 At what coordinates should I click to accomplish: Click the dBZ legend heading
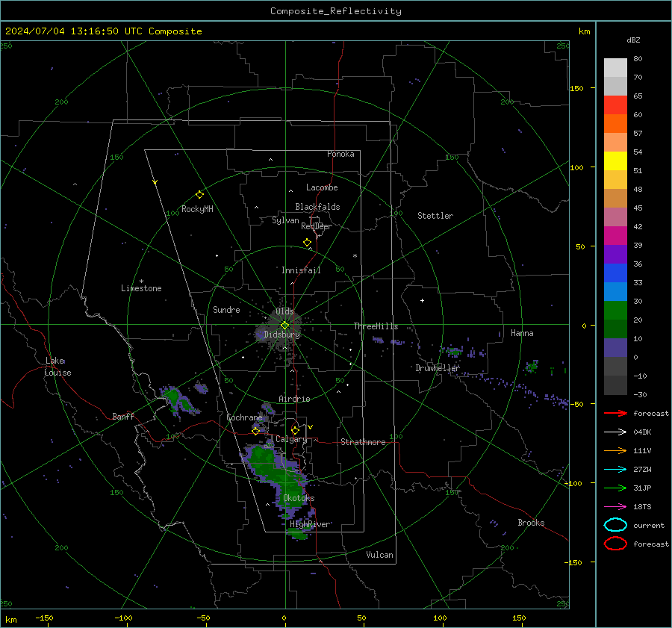click(x=633, y=40)
